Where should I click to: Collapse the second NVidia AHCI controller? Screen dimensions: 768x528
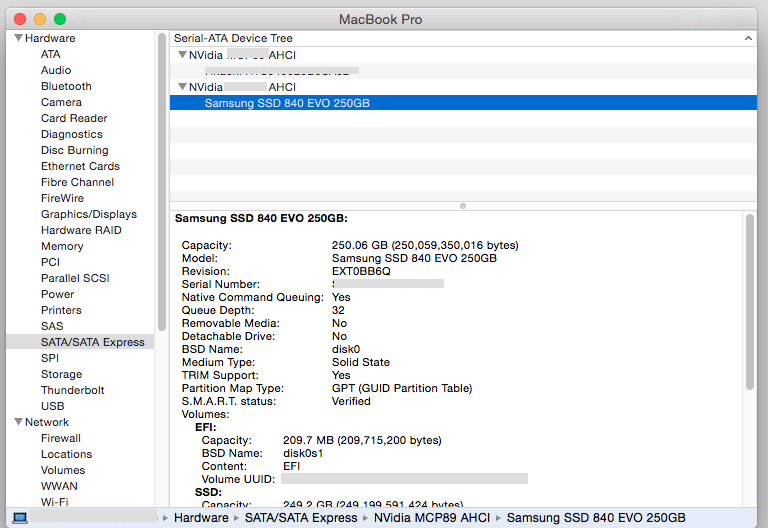tap(182, 87)
